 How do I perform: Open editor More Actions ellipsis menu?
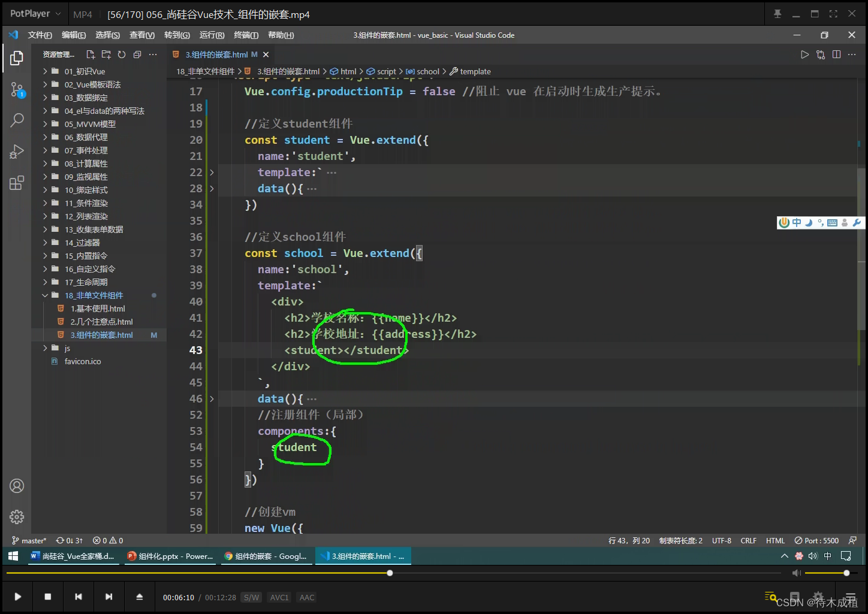tap(852, 55)
